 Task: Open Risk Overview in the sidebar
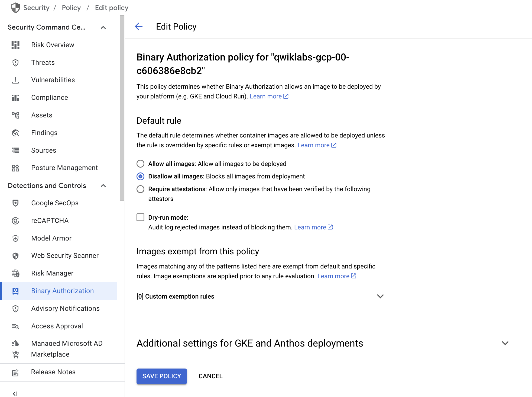click(53, 45)
